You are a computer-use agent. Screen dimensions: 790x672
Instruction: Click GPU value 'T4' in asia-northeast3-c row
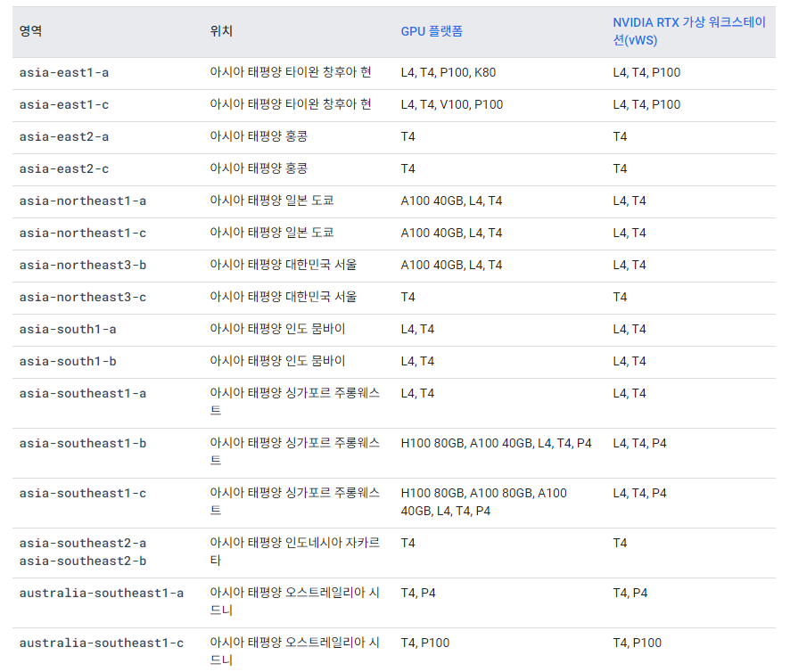tap(407, 297)
